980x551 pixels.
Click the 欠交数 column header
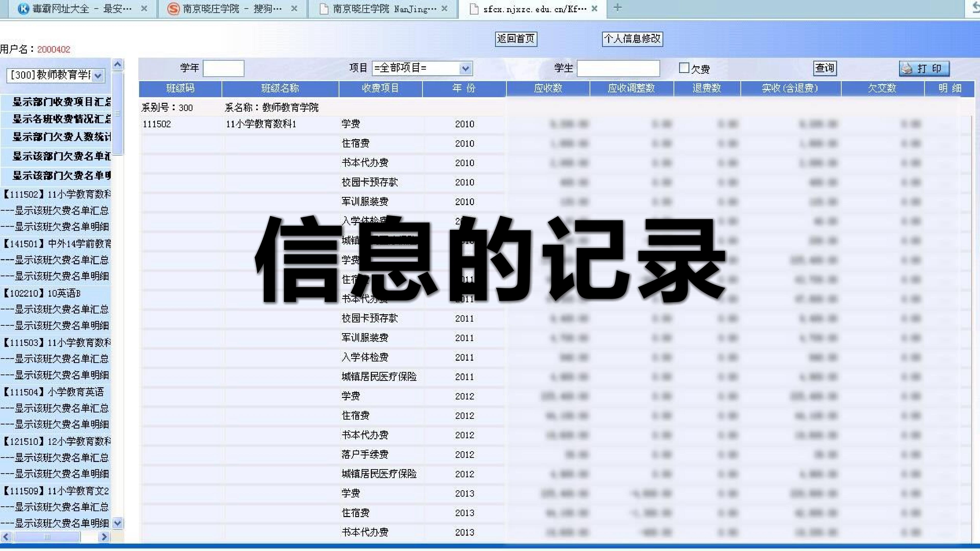(883, 89)
